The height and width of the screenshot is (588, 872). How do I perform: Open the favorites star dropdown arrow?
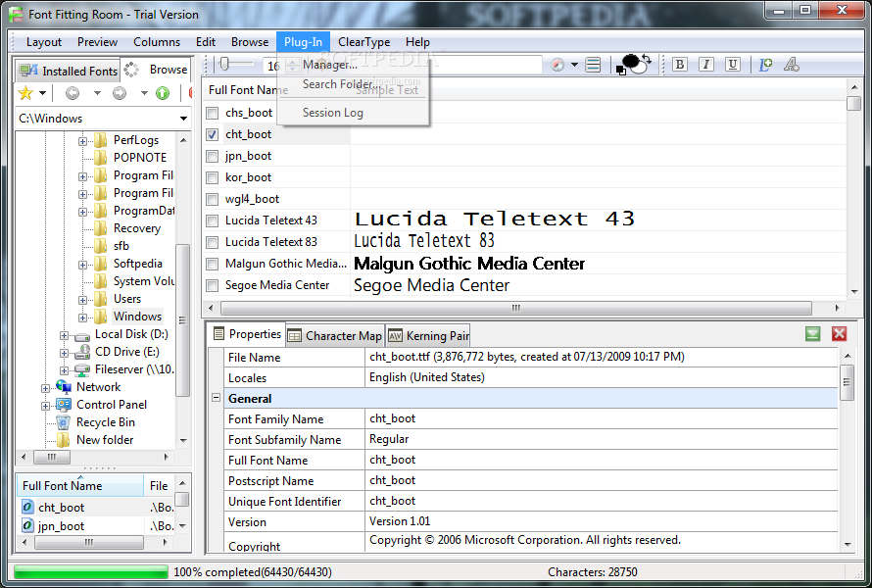42,93
